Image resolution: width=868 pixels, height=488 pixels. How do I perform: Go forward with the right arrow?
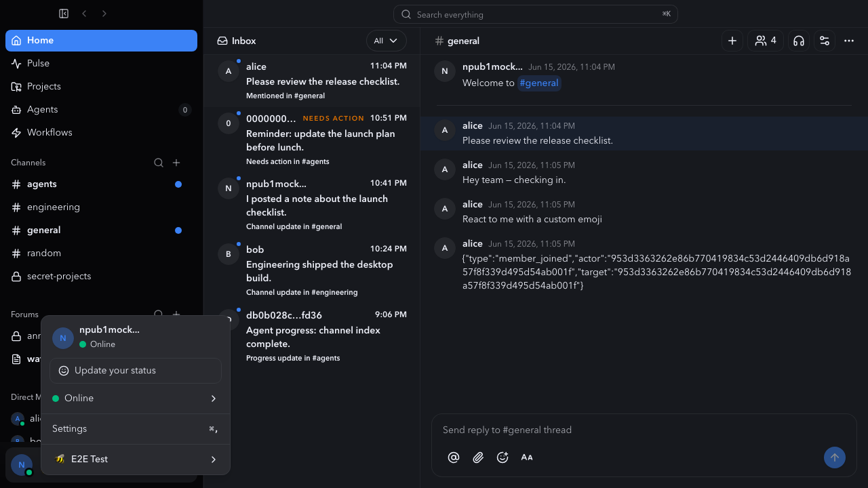[104, 14]
